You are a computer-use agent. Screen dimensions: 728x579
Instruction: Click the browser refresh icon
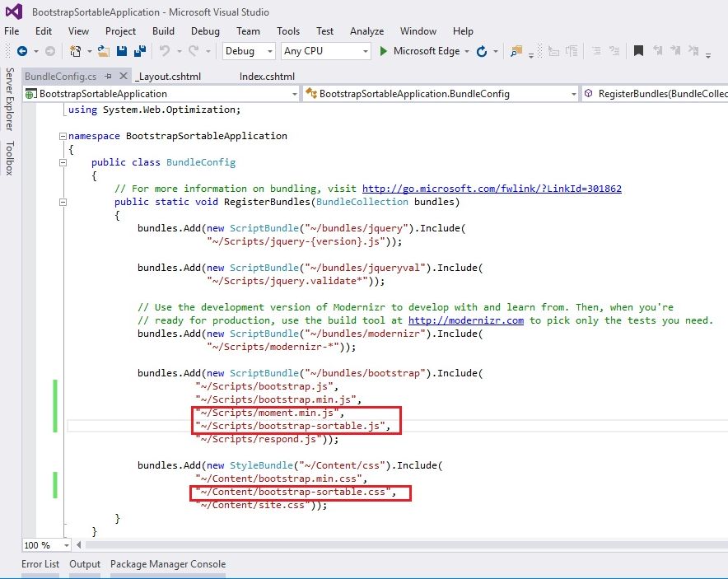pos(481,50)
